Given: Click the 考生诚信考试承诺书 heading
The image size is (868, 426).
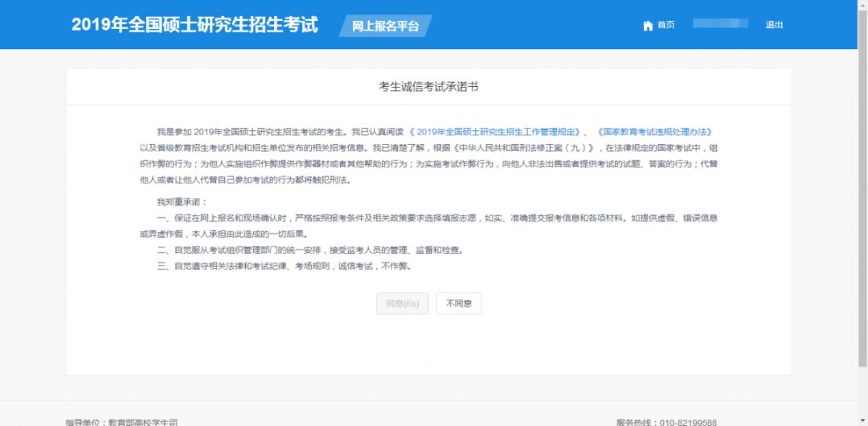Looking at the screenshot, I should 428,87.
